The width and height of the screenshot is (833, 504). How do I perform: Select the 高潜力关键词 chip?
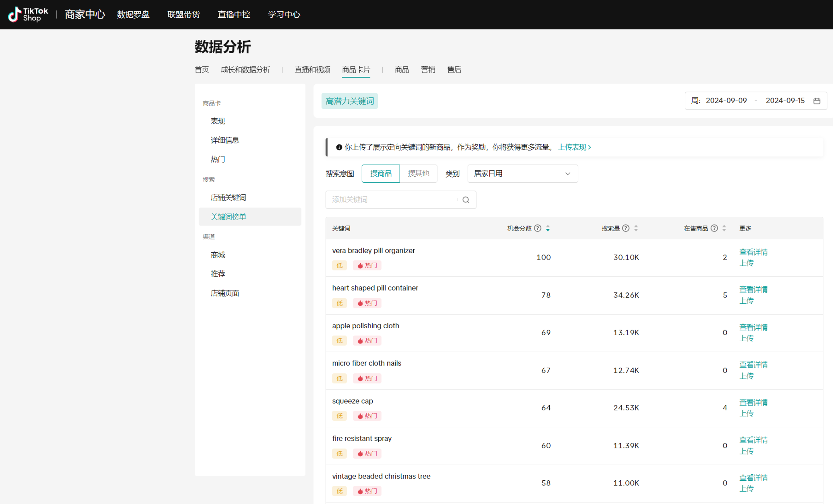(349, 101)
